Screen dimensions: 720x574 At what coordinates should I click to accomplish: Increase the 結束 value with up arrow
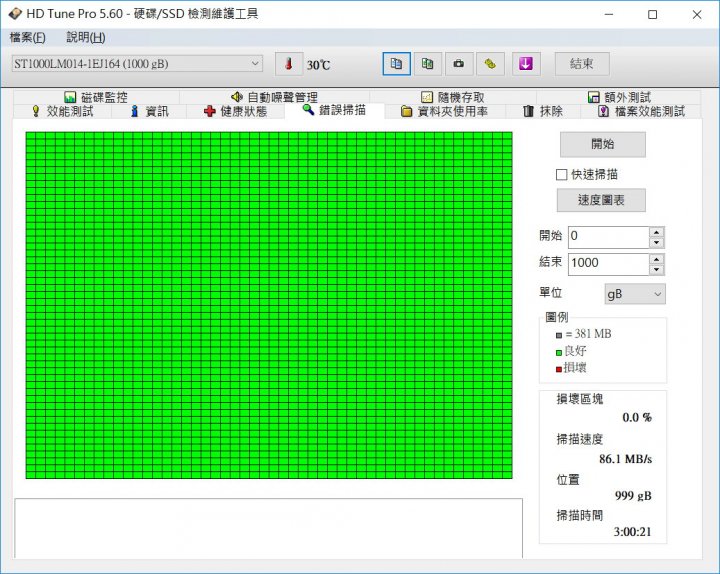tap(657, 259)
